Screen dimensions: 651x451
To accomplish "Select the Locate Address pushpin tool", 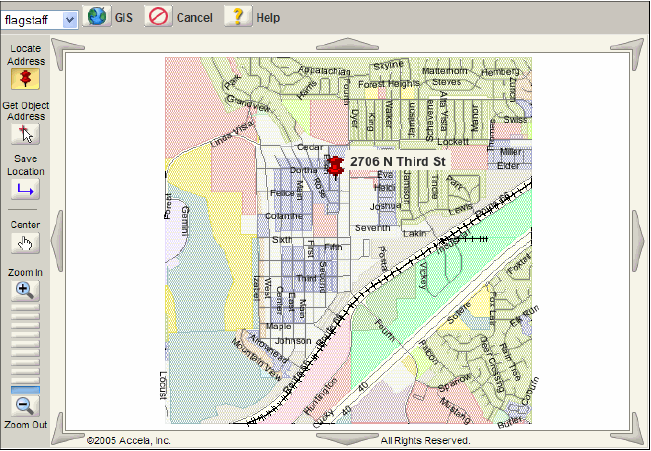I will (x=25, y=79).
